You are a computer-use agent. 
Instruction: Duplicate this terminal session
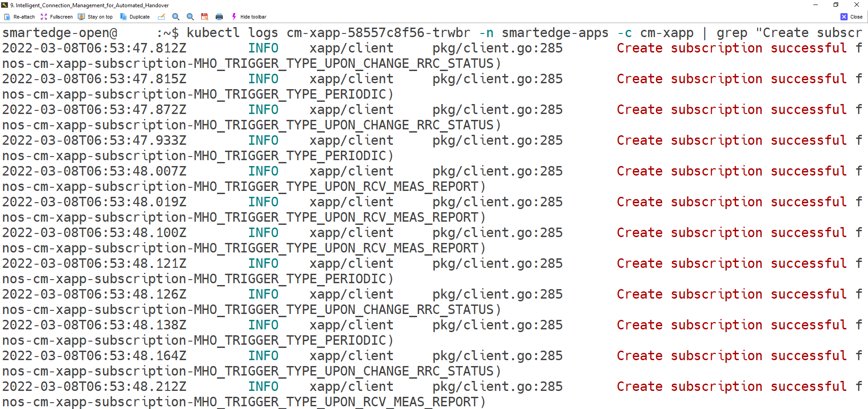click(135, 17)
